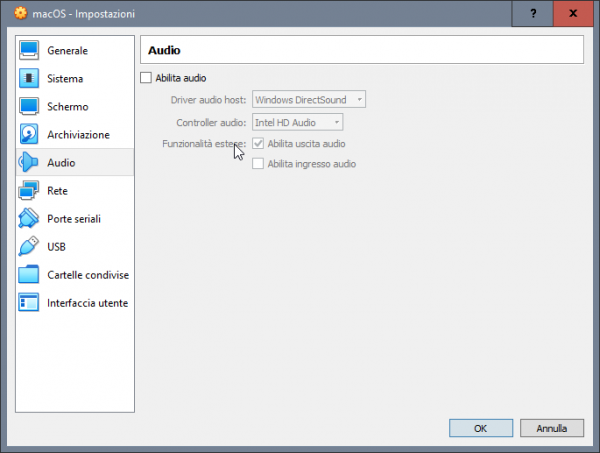Open the Archiviazione disk icon
The height and width of the screenshot is (453, 600).
(x=29, y=134)
